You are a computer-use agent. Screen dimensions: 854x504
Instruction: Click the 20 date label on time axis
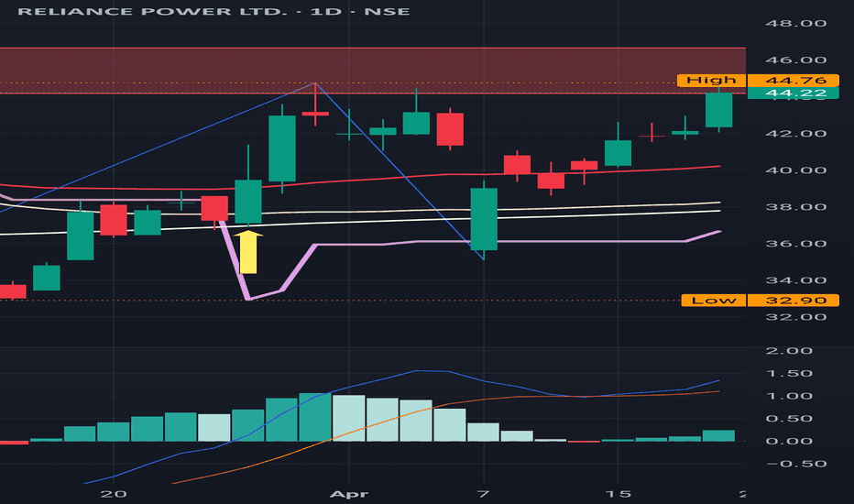click(114, 494)
